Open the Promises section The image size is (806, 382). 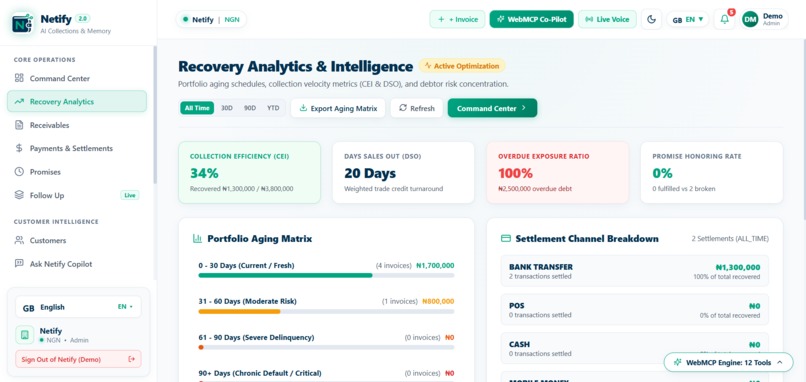click(x=77, y=172)
